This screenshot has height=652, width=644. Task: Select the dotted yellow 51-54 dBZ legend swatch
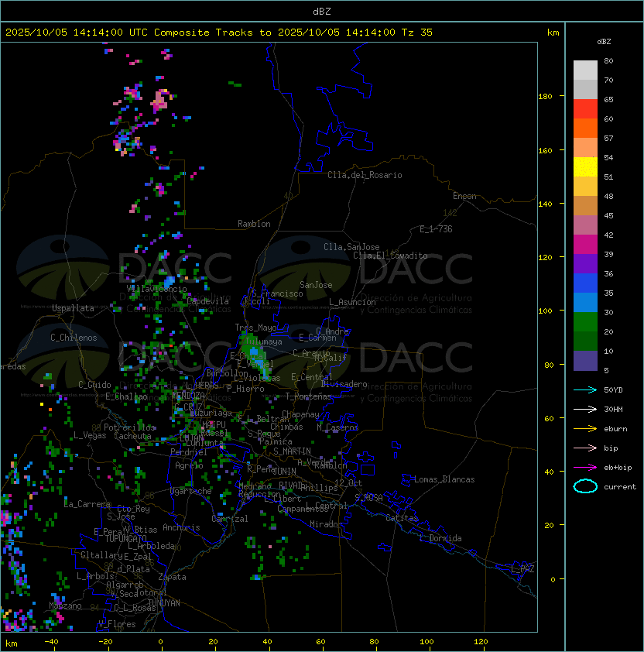point(585,167)
